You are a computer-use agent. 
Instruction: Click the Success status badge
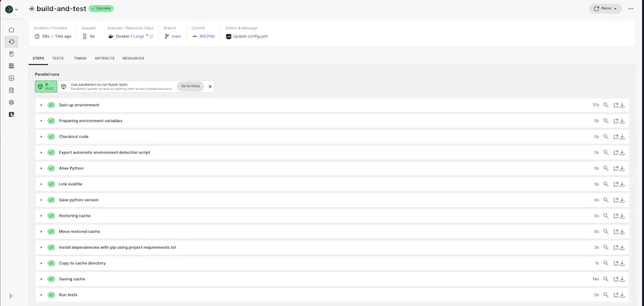tap(101, 8)
